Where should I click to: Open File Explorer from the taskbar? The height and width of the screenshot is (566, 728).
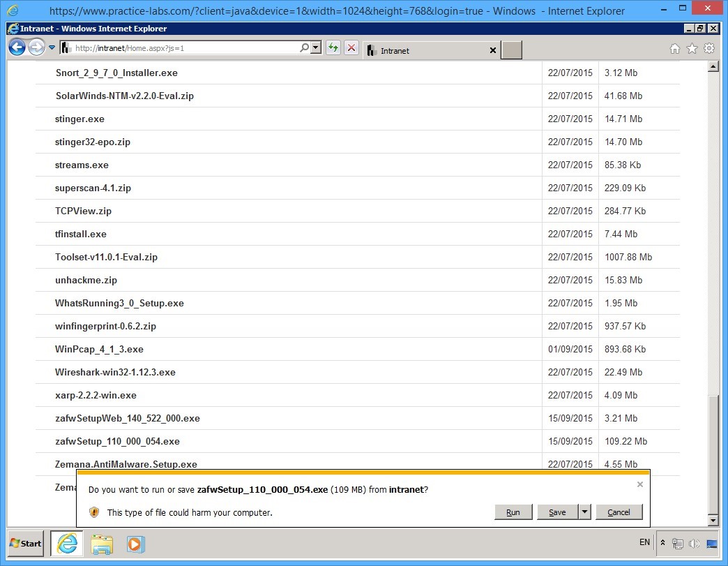click(102, 544)
